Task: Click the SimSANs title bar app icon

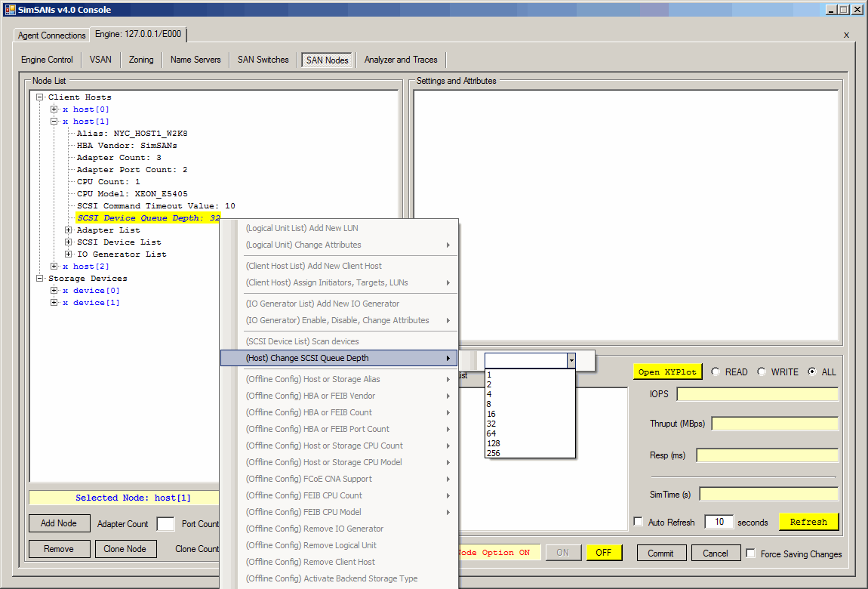Action: (10, 10)
